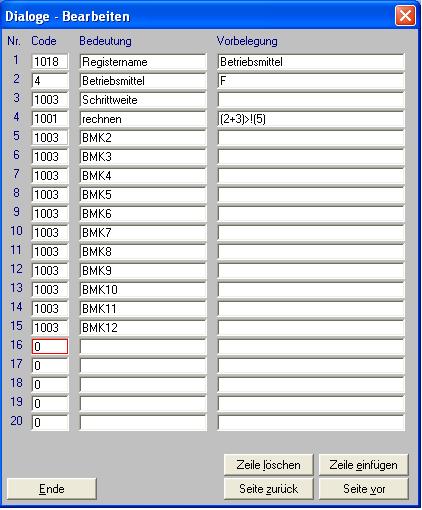This screenshot has height=510, width=422.
Task: Focus the Registername Bedeutung field
Action: click(143, 62)
